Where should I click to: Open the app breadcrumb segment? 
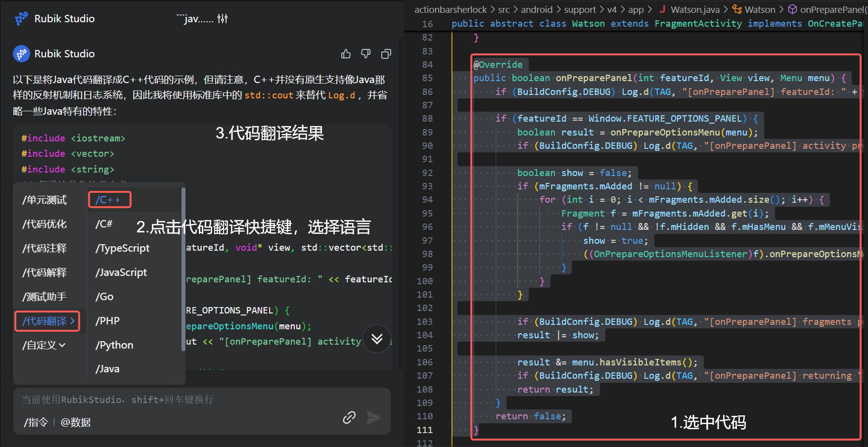click(636, 9)
